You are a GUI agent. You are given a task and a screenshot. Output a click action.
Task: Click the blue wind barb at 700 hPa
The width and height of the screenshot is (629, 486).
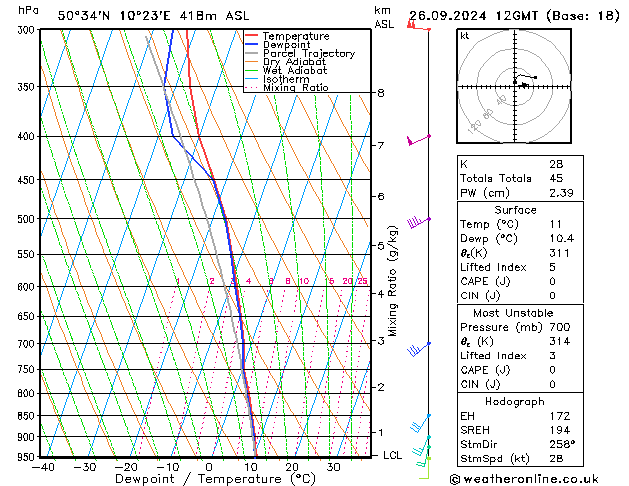[419, 349]
